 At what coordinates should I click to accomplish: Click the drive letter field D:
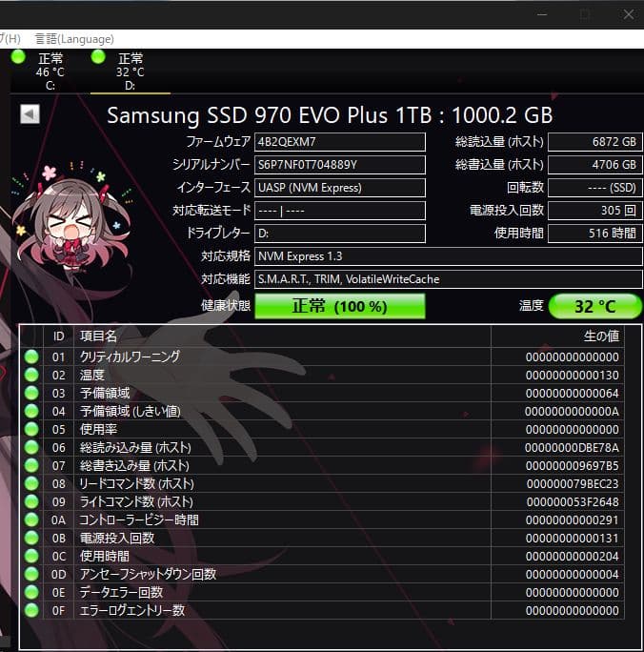click(x=340, y=234)
